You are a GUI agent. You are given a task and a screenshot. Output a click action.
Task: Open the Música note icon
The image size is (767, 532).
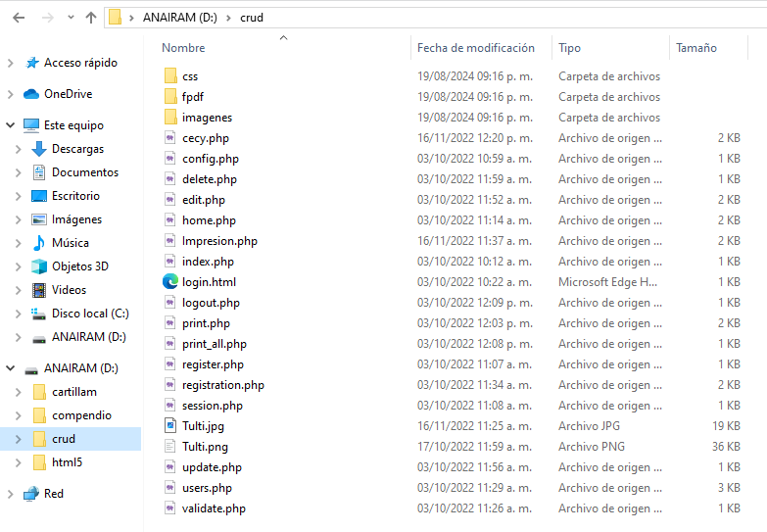coord(39,243)
